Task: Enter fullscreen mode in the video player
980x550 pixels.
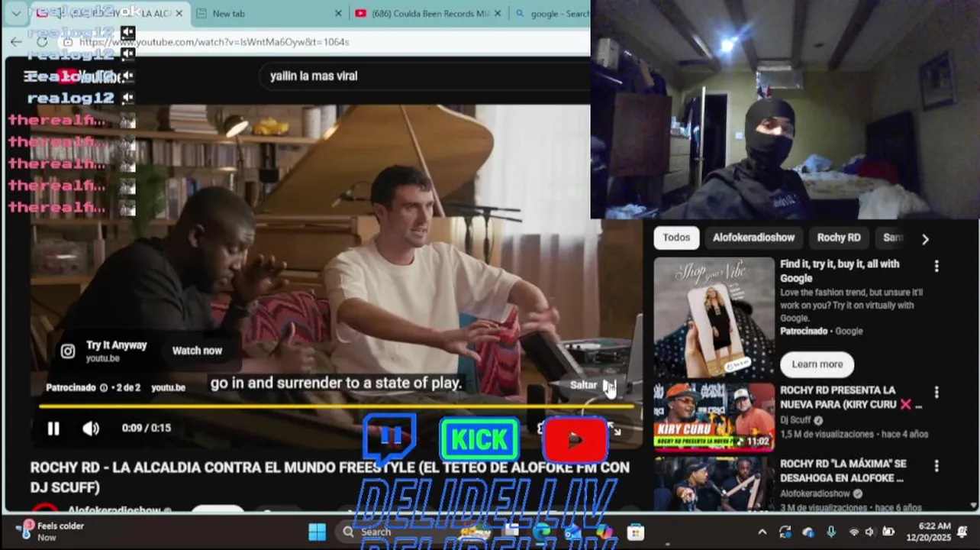Action: (614, 430)
